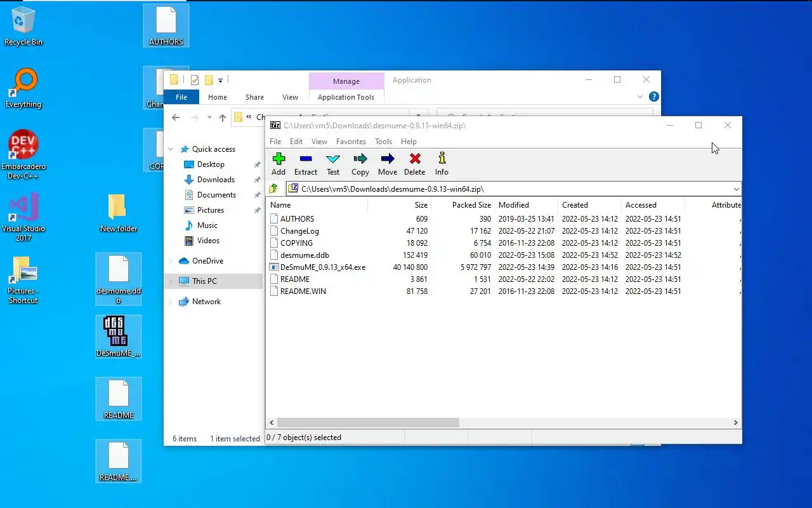
Task: Select the Pictures - Shortcut desktop icon
Action: (x=23, y=279)
